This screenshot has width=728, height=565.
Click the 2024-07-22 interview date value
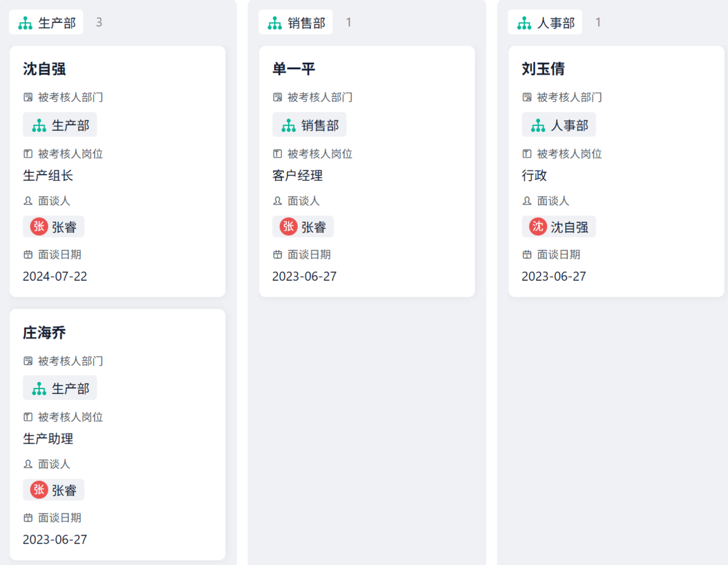(x=55, y=276)
